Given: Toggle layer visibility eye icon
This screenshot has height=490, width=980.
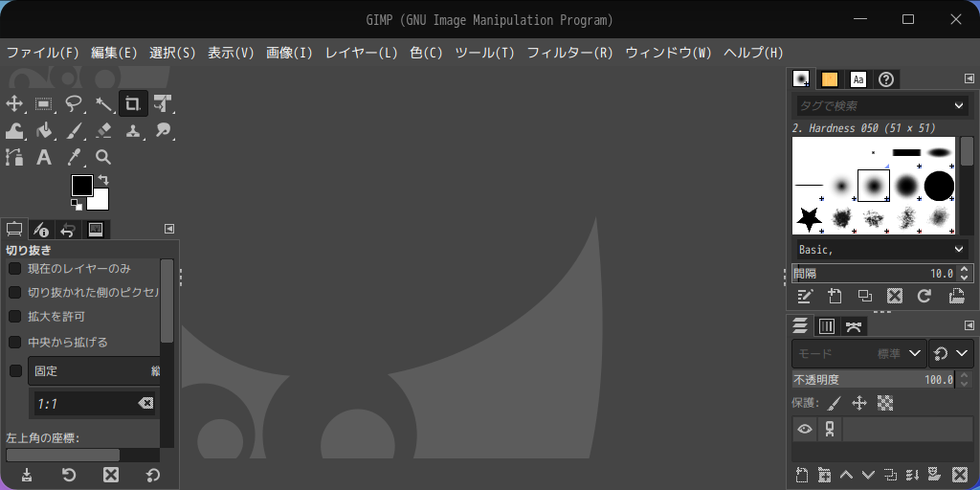Looking at the screenshot, I should [x=804, y=430].
